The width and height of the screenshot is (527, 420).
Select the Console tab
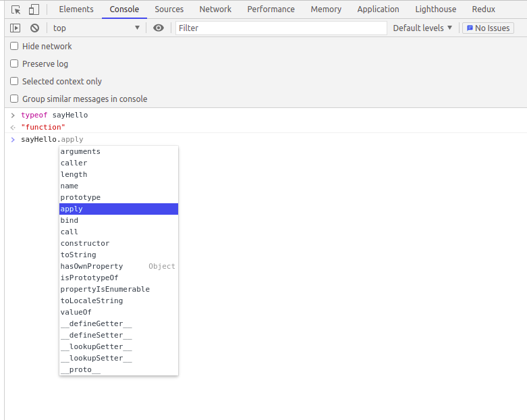124,9
